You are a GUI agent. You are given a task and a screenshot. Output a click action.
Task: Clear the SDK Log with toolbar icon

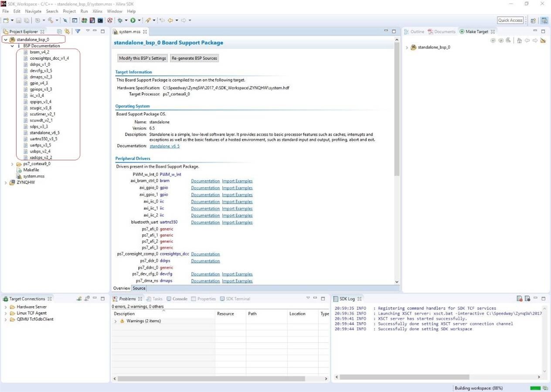519,299
